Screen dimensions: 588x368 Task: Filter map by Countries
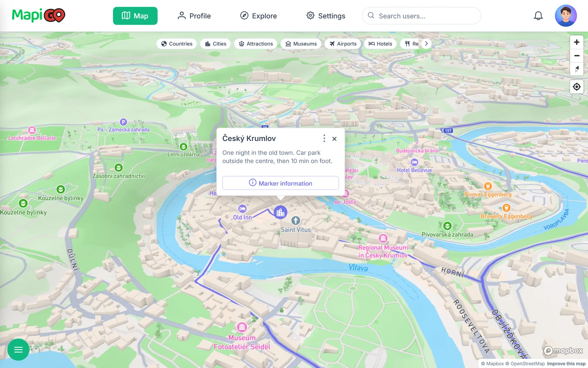point(177,44)
